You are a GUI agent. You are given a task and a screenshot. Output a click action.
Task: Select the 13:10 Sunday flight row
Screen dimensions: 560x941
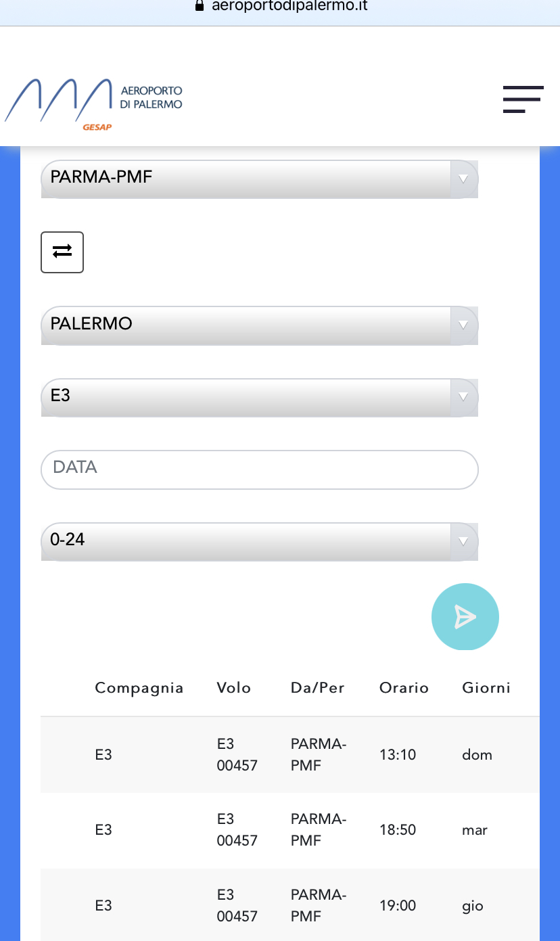click(289, 755)
